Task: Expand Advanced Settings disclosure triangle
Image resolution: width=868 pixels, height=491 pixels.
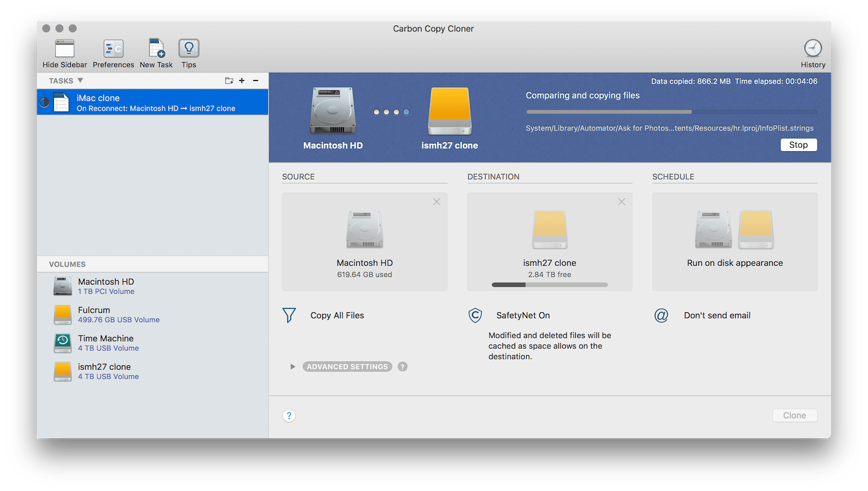Action: tap(293, 367)
